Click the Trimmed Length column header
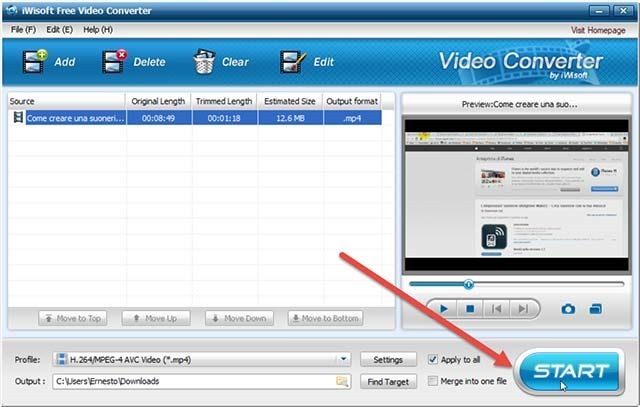This screenshot has width=640, height=407. point(224,101)
